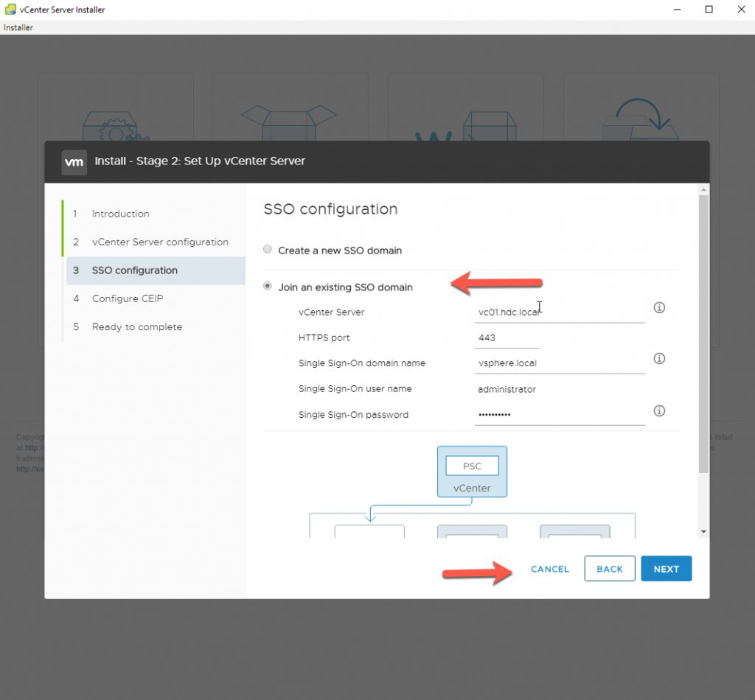Click the vCenter Server hostname field

560,312
